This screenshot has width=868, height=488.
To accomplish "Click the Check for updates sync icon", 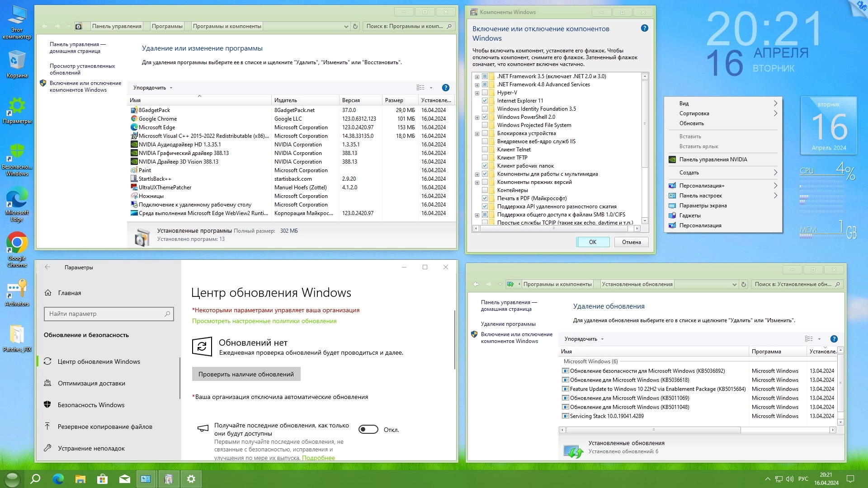I will click(x=202, y=347).
